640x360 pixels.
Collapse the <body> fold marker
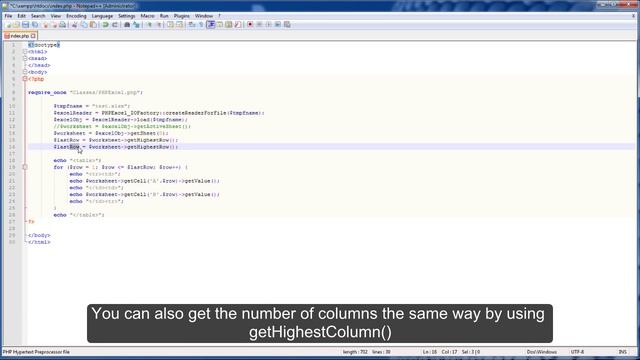25,72
